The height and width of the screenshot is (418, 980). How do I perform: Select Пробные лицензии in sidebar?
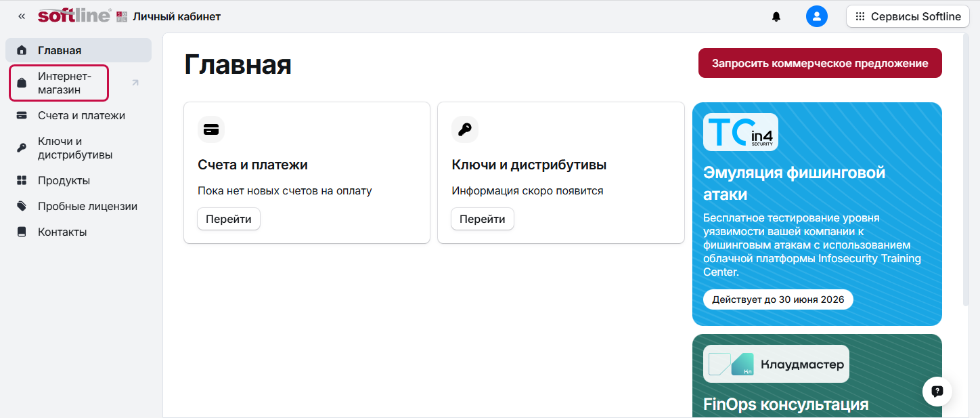pyautogui.click(x=87, y=207)
